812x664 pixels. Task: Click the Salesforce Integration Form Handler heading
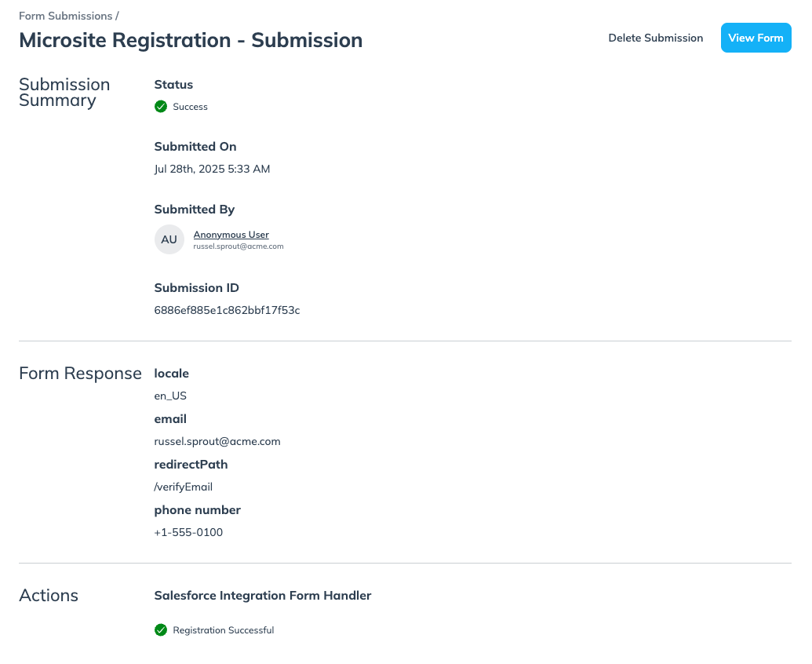(262, 596)
